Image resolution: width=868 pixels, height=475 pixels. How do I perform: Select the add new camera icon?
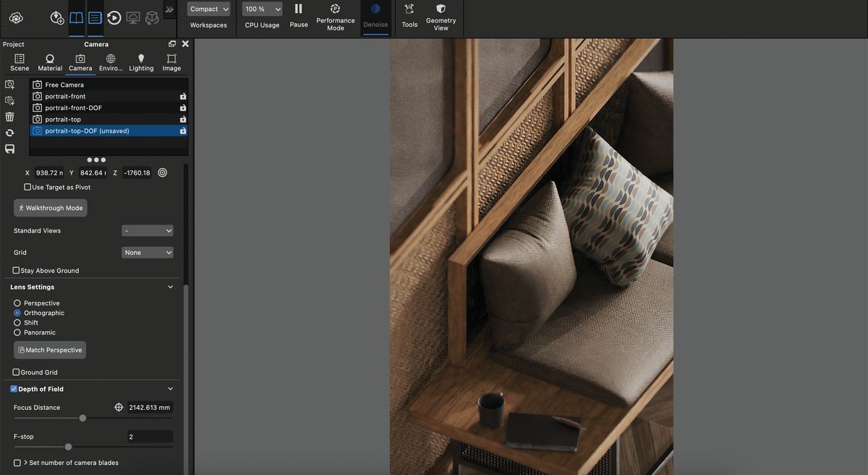tap(10, 84)
